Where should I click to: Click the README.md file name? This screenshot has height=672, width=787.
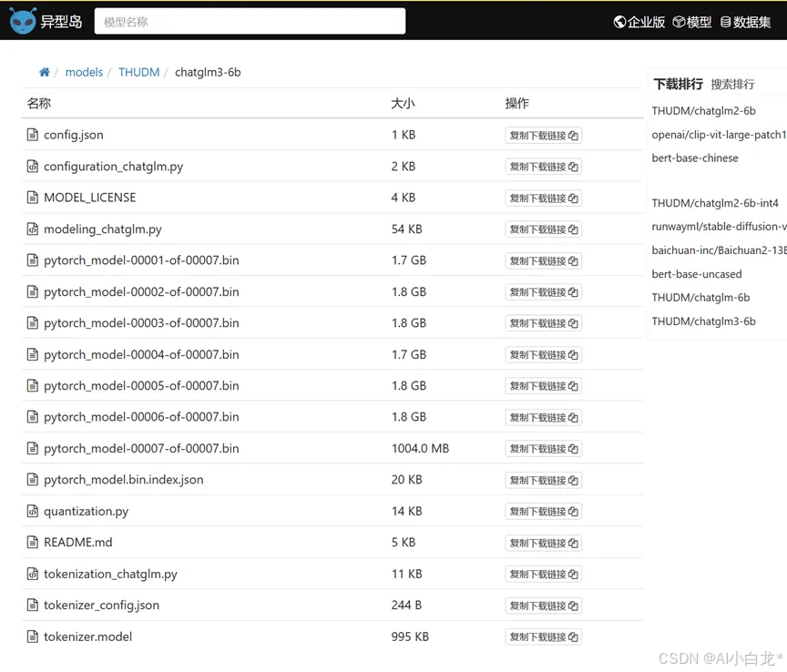click(77, 542)
